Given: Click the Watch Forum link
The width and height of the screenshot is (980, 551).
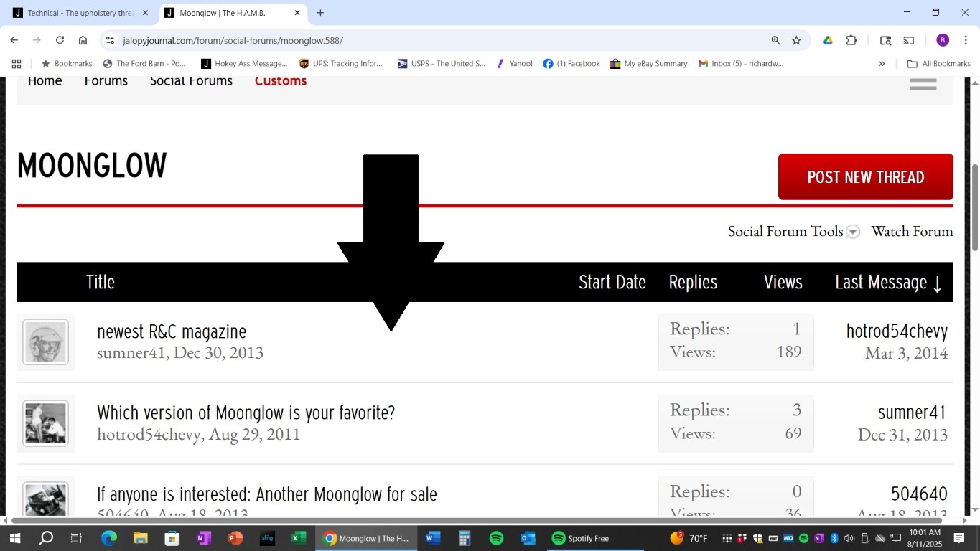Looking at the screenshot, I should coord(912,231).
